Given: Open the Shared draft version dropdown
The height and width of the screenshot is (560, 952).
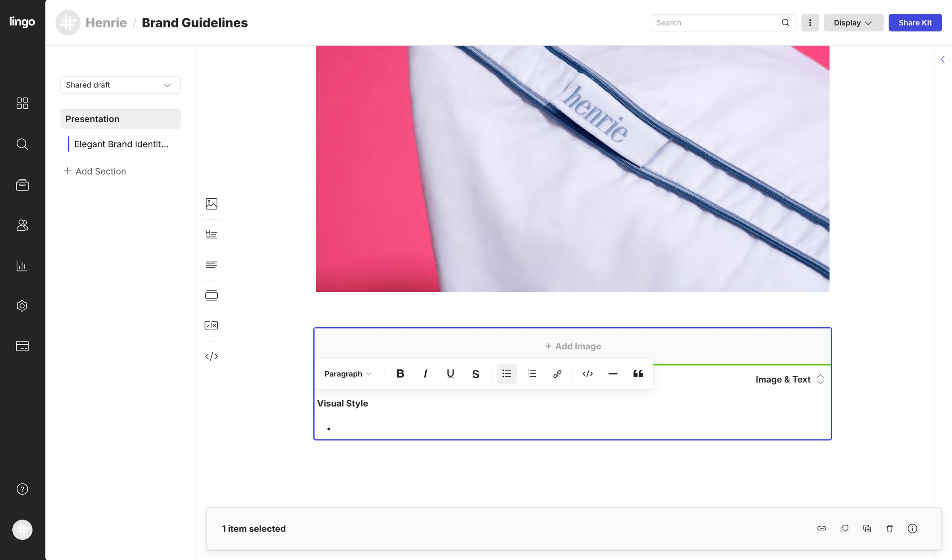Looking at the screenshot, I should point(120,85).
